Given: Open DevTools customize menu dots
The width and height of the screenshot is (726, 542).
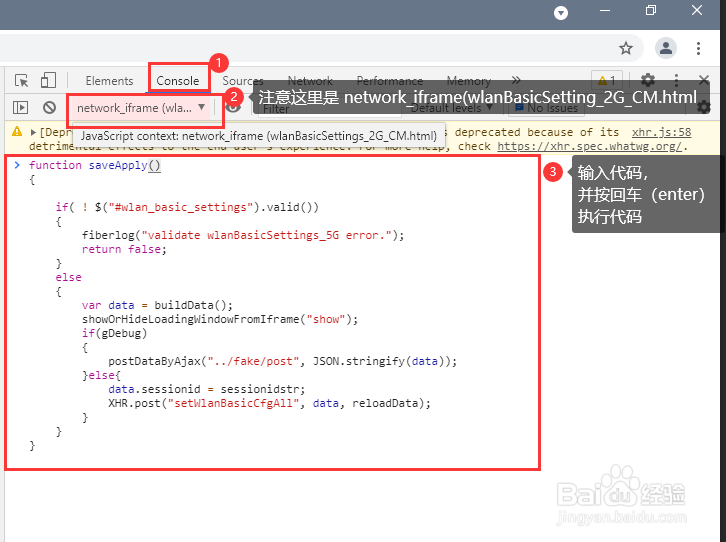Looking at the screenshot, I should pyautogui.click(x=676, y=81).
